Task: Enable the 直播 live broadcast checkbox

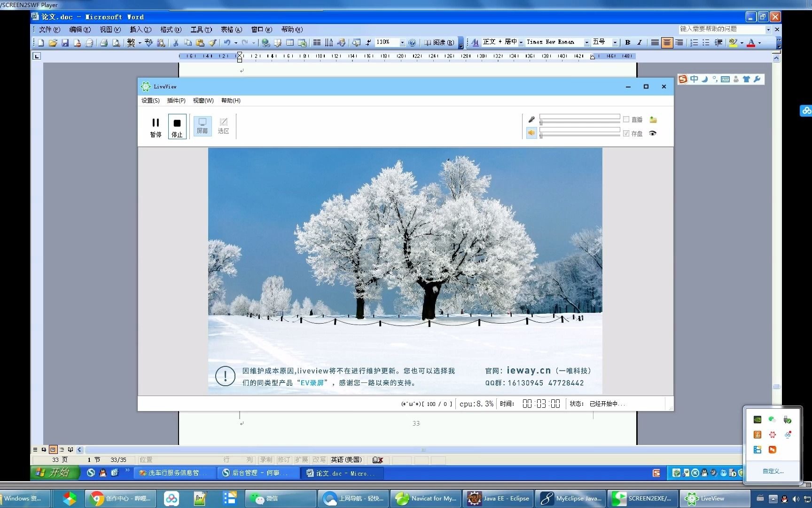Action: pyautogui.click(x=626, y=119)
